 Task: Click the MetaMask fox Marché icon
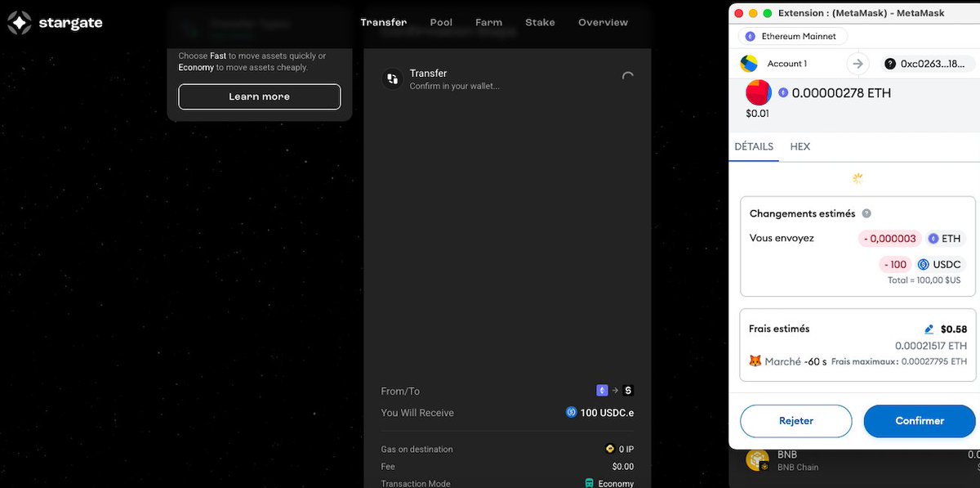pos(755,360)
